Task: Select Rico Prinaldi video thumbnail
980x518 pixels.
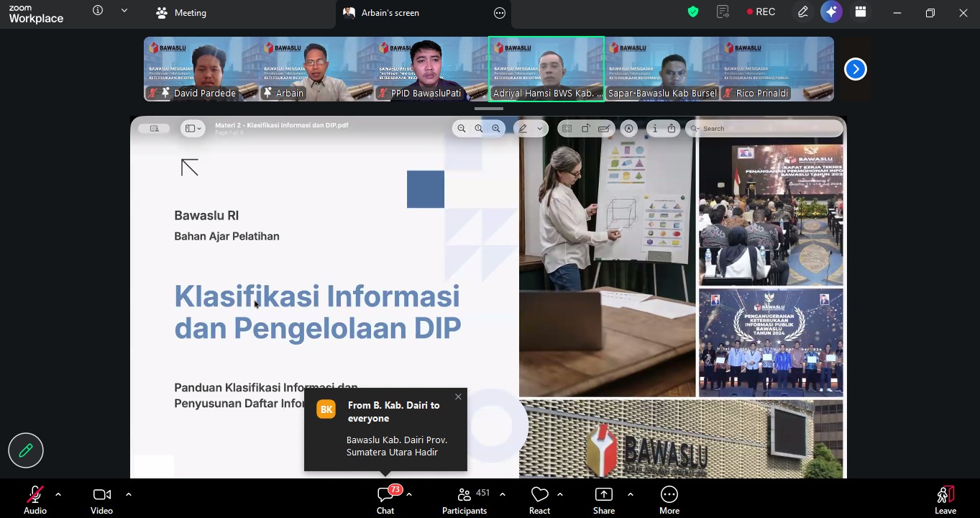Action: tap(777, 68)
